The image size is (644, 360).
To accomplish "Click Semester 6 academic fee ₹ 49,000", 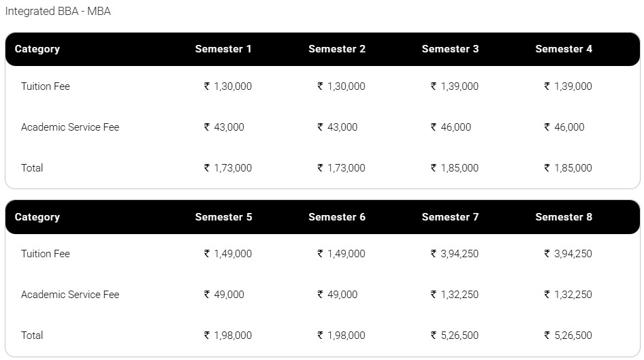I will [338, 295].
